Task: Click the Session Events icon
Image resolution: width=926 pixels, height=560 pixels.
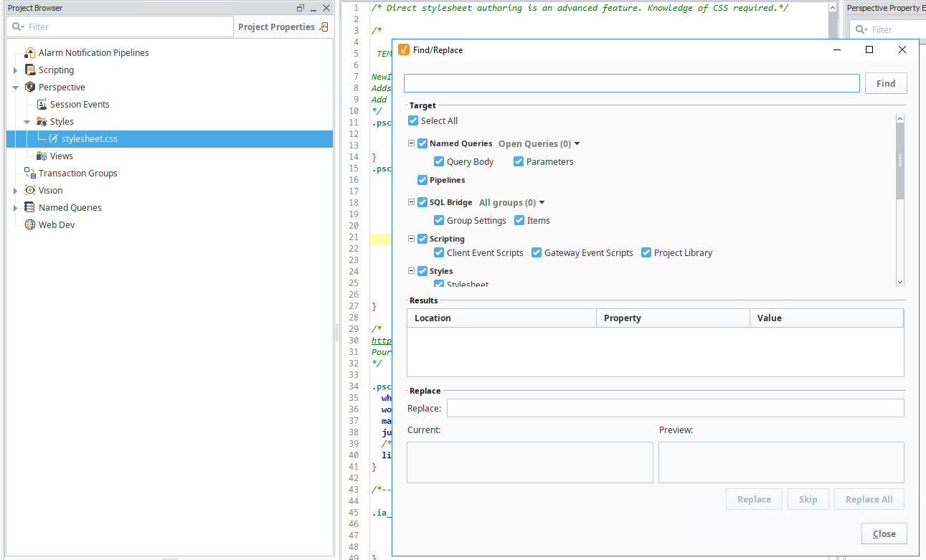Action: (x=42, y=105)
